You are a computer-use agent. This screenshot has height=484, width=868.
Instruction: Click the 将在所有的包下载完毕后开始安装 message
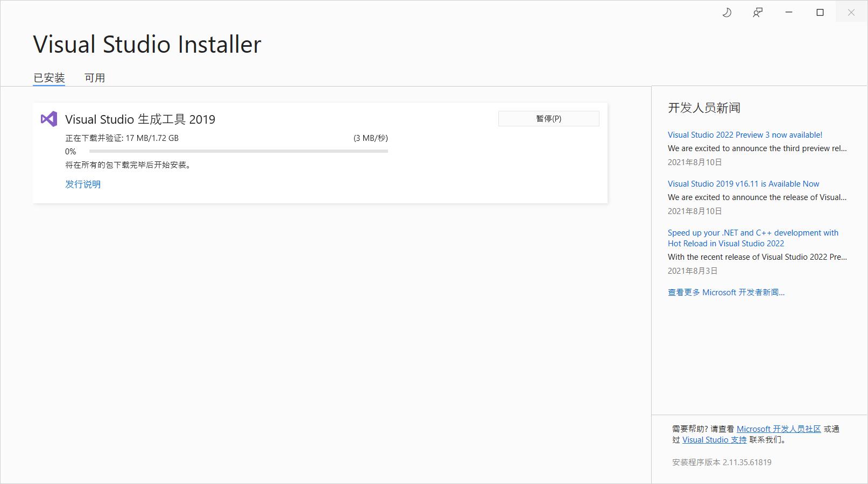128,165
